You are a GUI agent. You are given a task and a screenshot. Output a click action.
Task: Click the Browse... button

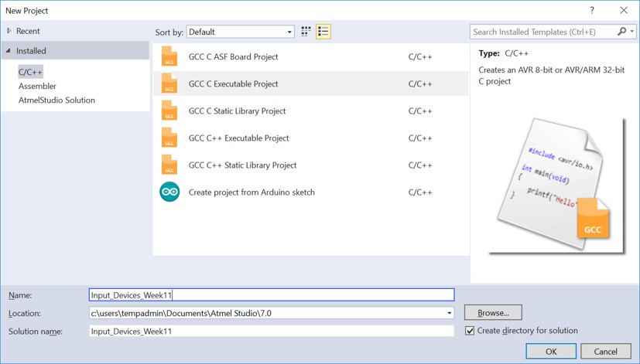pos(493,313)
